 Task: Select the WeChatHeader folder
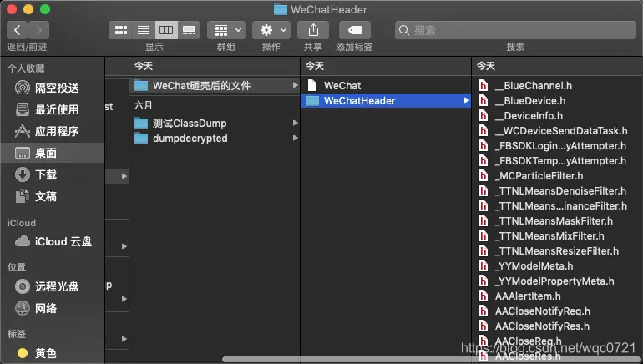(x=386, y=101)
